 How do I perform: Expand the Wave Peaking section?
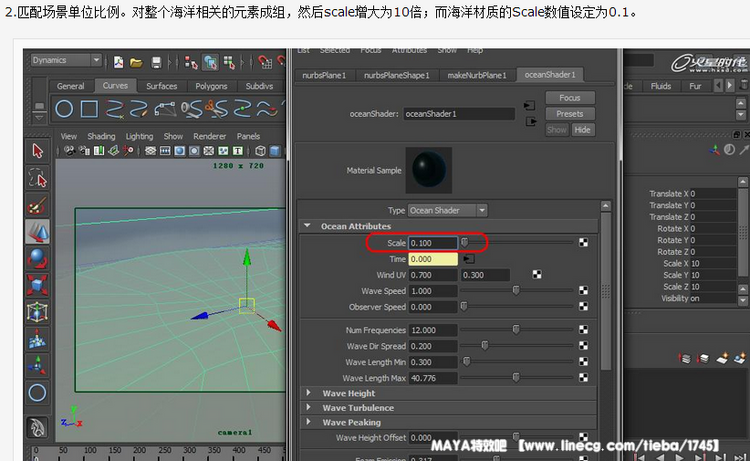[x=309, y=422]
